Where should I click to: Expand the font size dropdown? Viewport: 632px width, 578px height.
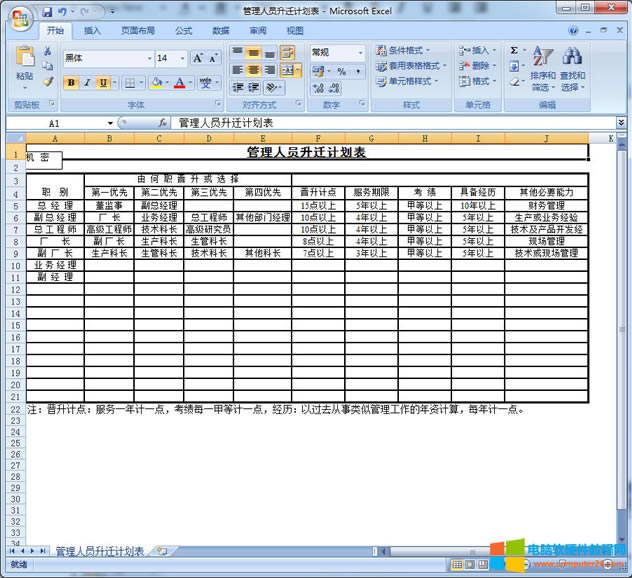pos(181,58)
